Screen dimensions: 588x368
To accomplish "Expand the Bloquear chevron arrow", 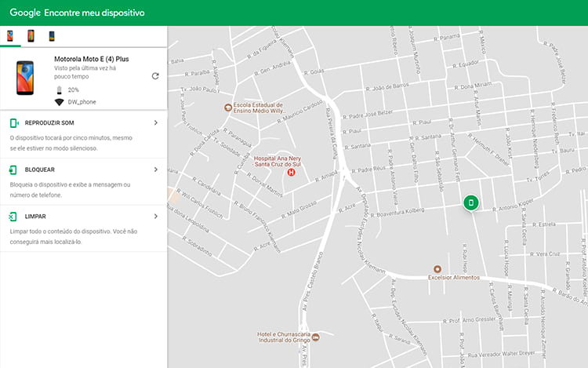I will tap(156, 169).
